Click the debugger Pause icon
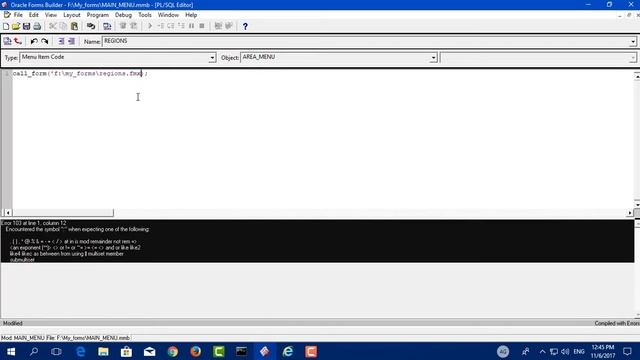The width and height of the screenshot is (640, 360). [191, 26]
